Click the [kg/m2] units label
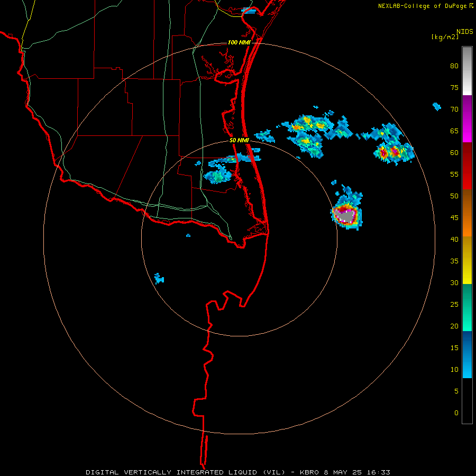This screenshot has width=476, height=476. [445, 37]
